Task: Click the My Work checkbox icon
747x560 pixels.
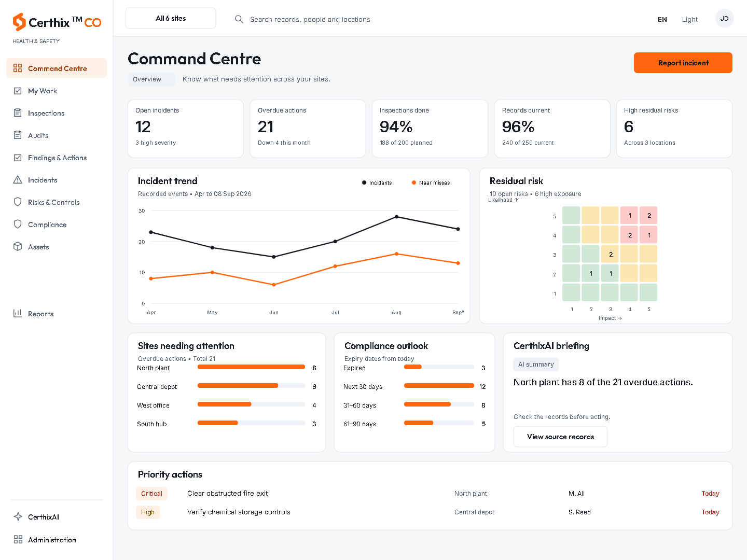Action: 18,91
